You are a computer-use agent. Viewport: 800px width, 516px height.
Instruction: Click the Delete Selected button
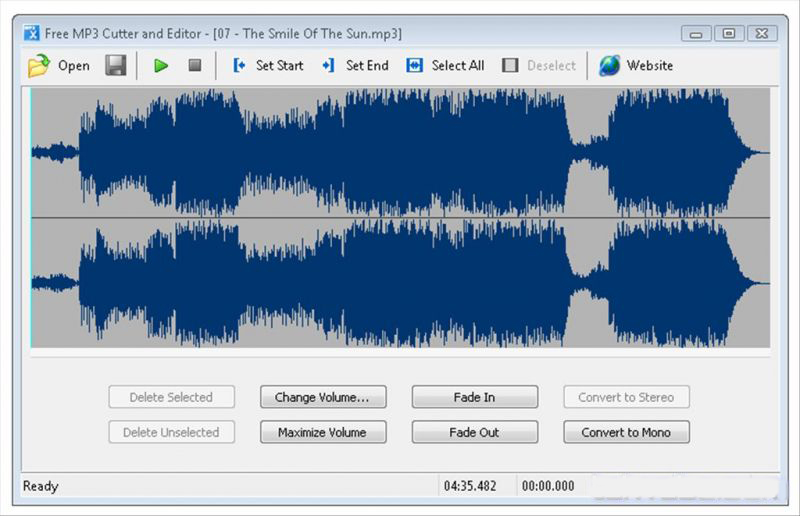click(171, 397)
